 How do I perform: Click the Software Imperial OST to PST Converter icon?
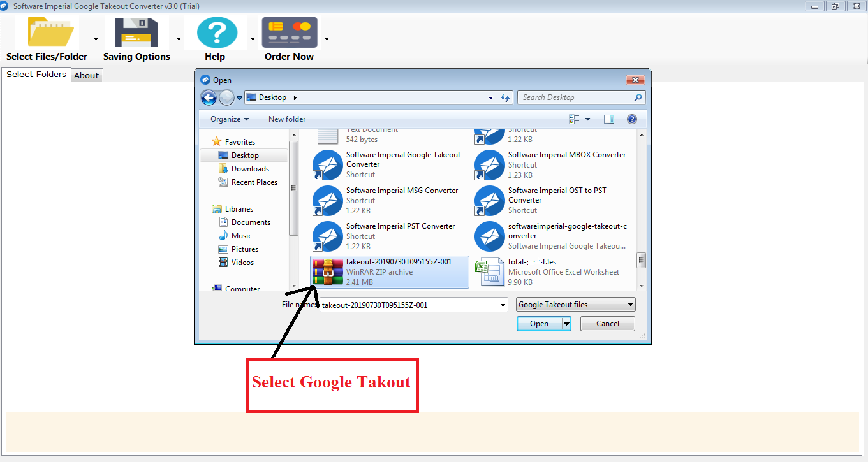pos(490,201)
